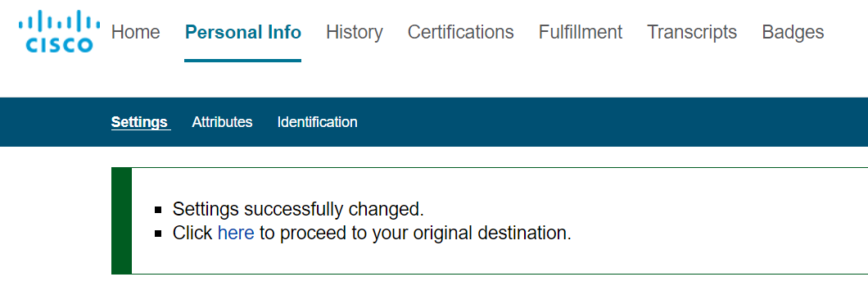Select the Settings sub-tab
The image size is (868, 295).
[139, 122]
